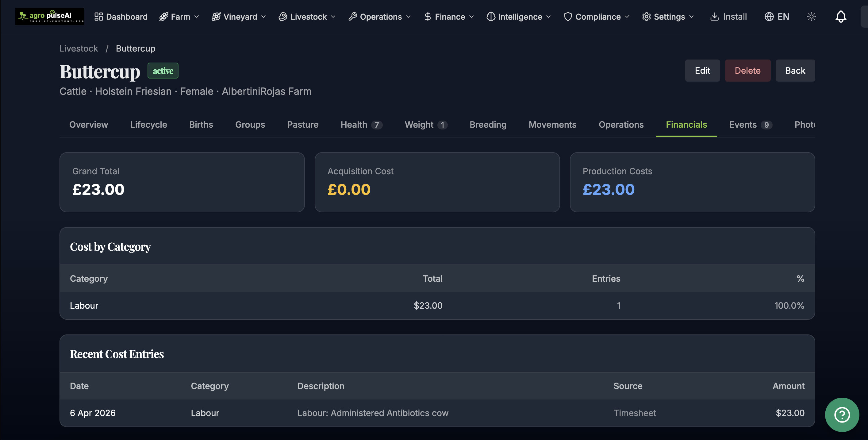Viewport: 868px width, 440px height.
Task: Click the EN language label
Action: point(783,17)
